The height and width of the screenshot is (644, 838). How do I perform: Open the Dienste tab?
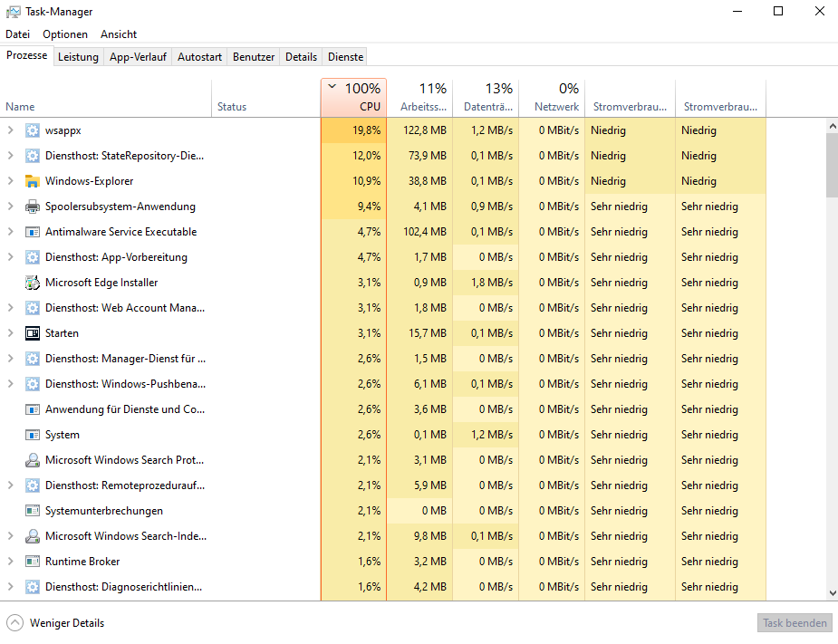click(x=345, y=57)
